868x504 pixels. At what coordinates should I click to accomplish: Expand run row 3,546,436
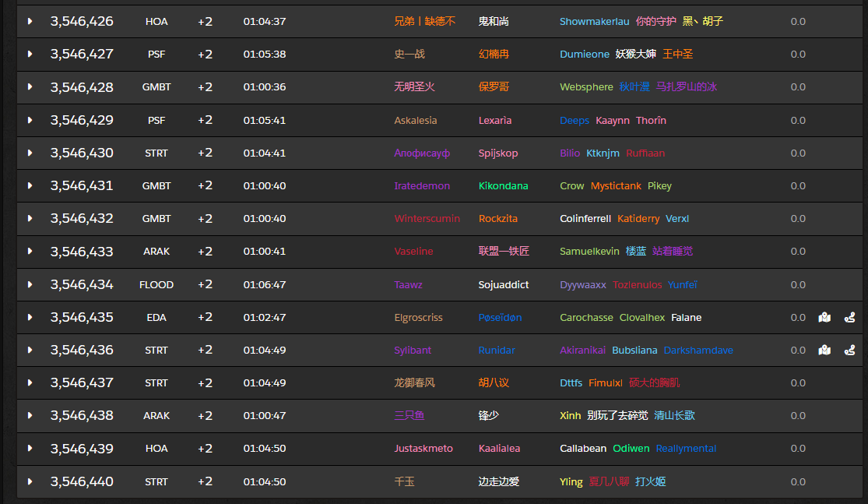coord(30,350)
